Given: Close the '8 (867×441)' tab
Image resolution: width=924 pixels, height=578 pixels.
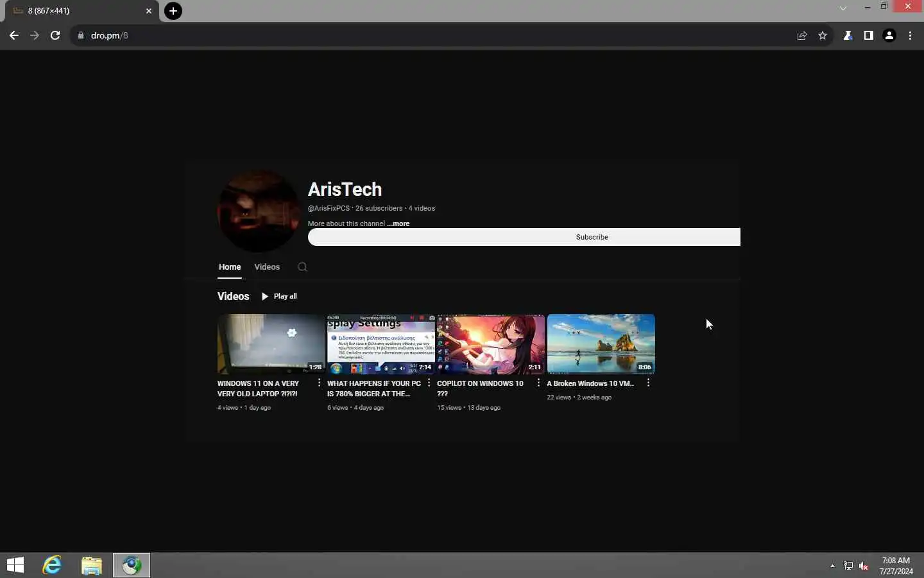Looking at the screenshot, I should 149,11.
